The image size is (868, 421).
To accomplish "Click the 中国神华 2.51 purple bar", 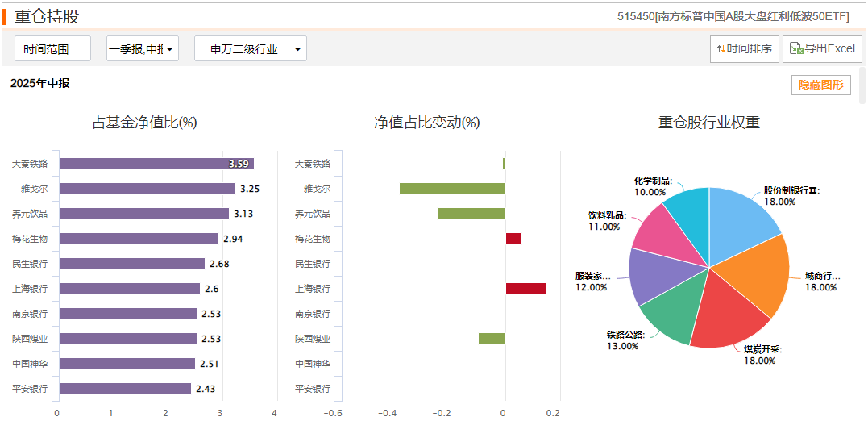I will coord(127,364).
